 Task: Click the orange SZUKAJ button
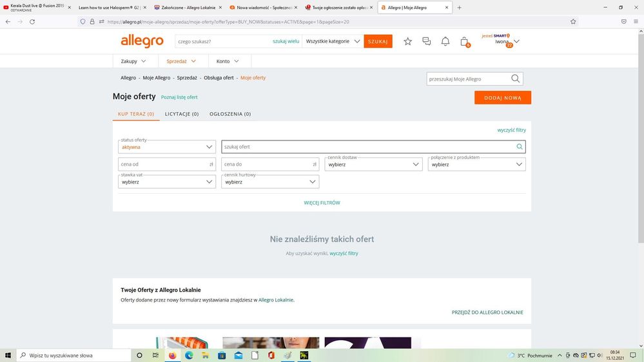click(378, 41)
